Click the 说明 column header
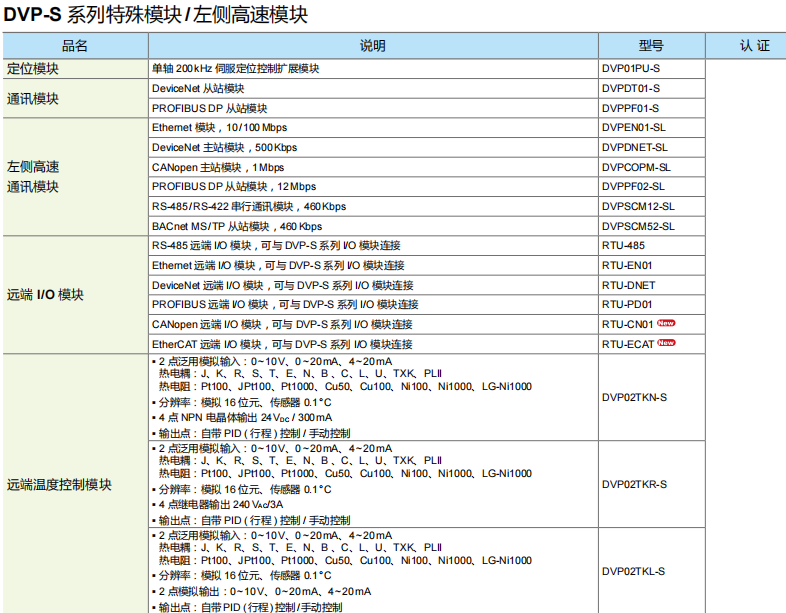 tap(372, 46)
